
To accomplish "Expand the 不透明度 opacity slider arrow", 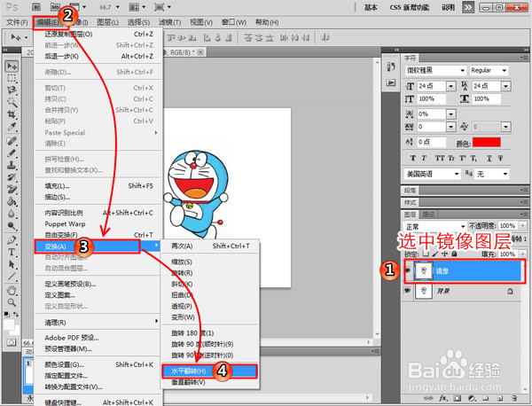I will (x=522, y=225).
